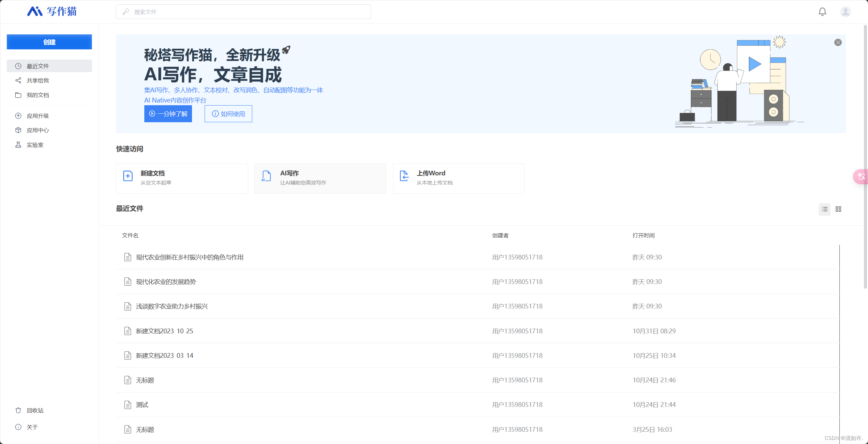
Task: Click the AI写作 document icon
Action: coord(266,176)
